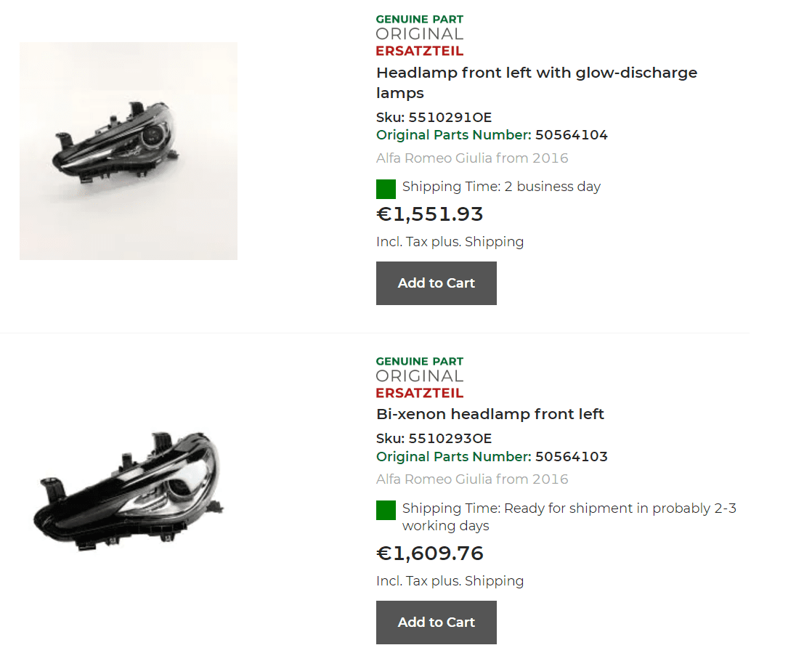Open "Headlamp front left with glow-discharge lamps" title
This screenshot has height=669, width=812.
536,83
